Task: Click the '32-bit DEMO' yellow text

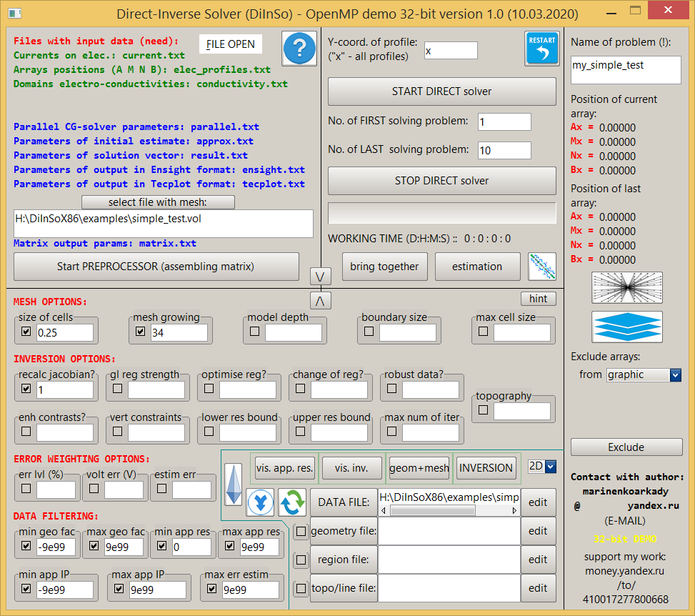Action: (625, 540)
